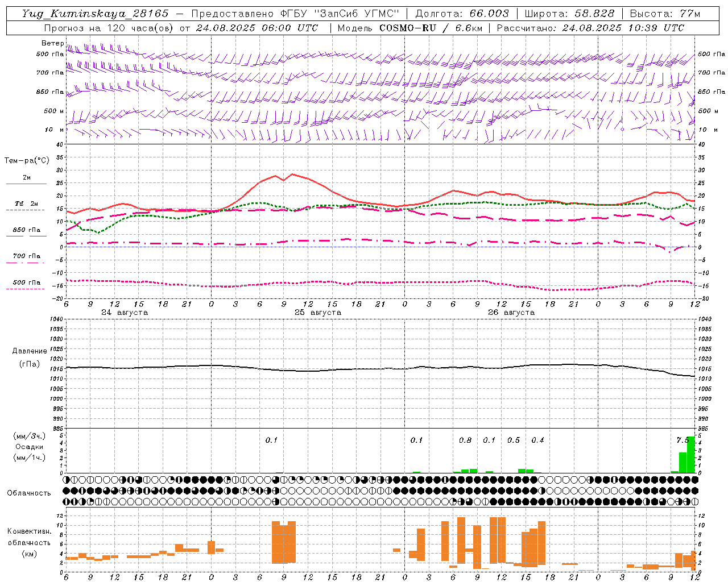The image size is (728, 582).
Task: Click the "Облачность" cloudiness label
Action: coord(29,493)
